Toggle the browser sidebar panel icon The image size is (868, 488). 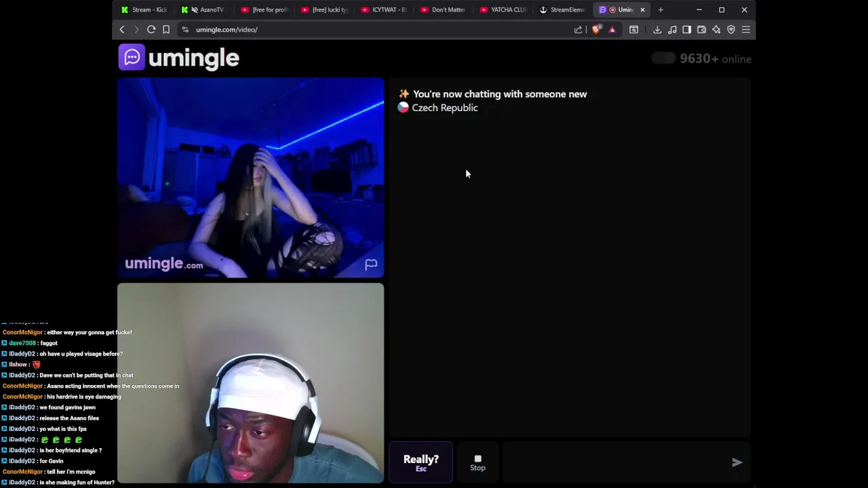(687, 30)
